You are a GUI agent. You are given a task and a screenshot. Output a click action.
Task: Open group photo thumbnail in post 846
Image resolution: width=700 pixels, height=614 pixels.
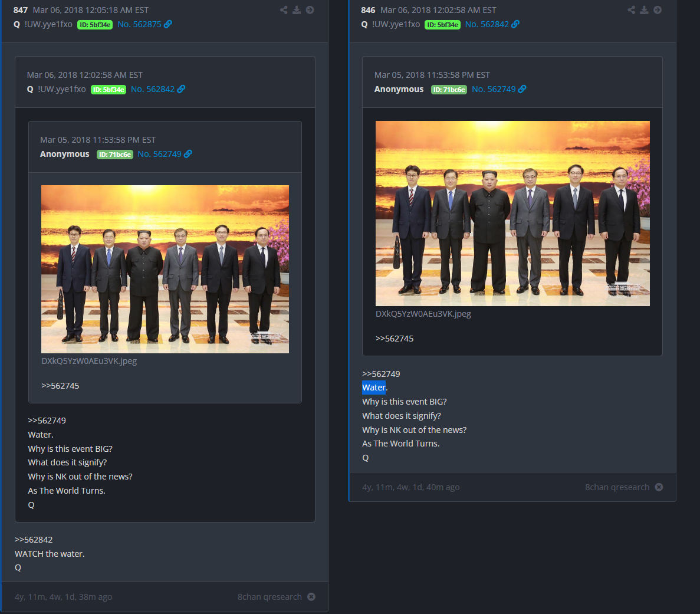coord(512,214)
